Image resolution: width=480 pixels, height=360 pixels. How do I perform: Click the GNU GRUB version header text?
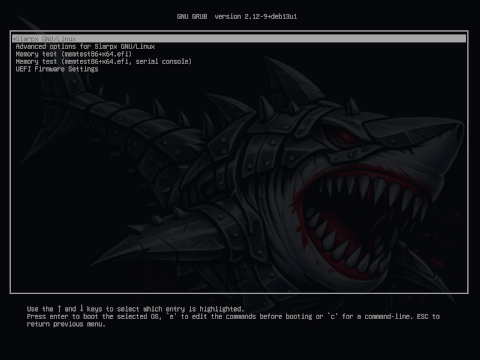coord(237,16)
